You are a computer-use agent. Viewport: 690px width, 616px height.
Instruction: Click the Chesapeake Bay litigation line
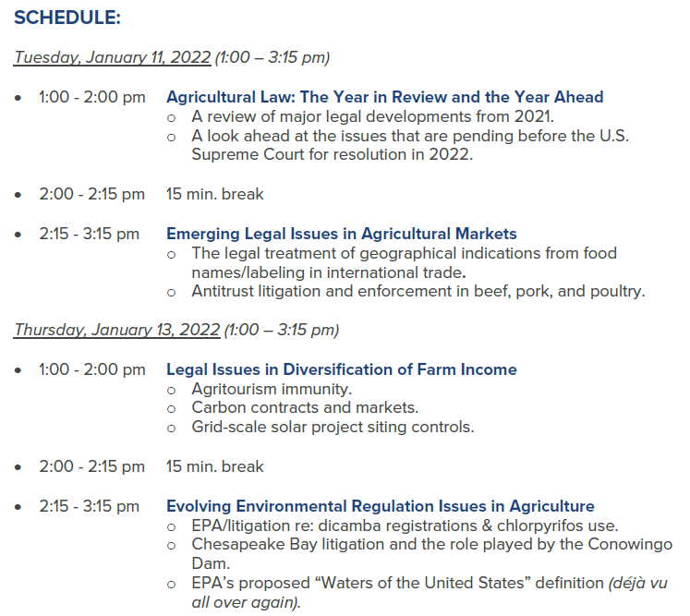pyautogui.click(x=431, y=553)
